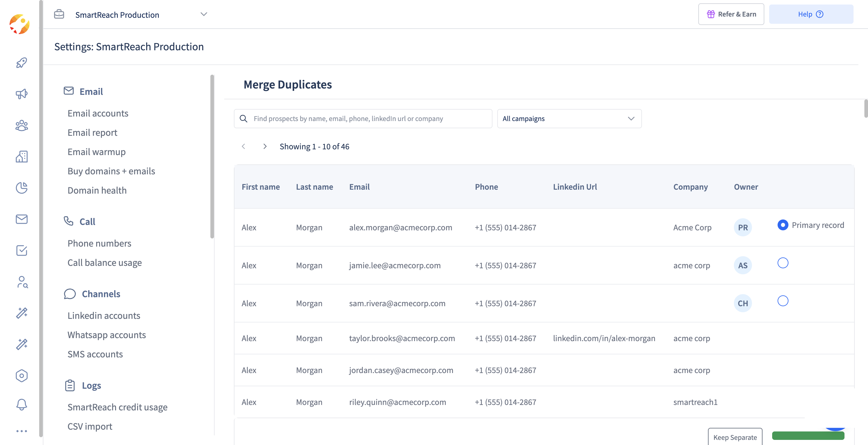
Task: Open Call balance usage
Action: click(x=105, y=263)
